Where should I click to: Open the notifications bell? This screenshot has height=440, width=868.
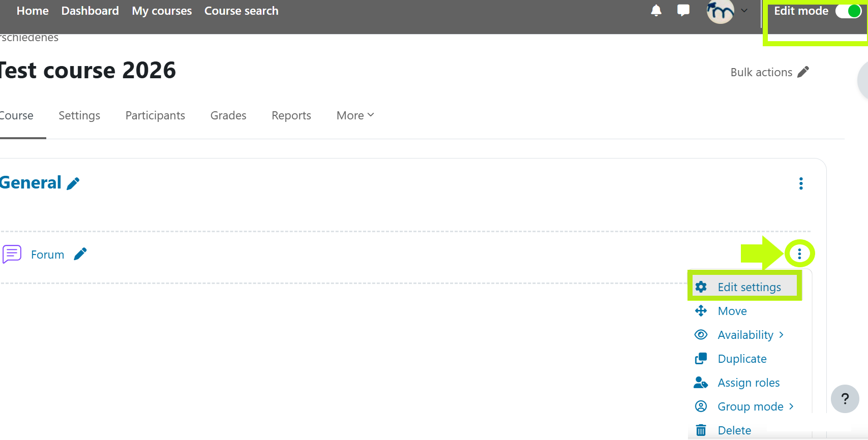pos(656,11)
